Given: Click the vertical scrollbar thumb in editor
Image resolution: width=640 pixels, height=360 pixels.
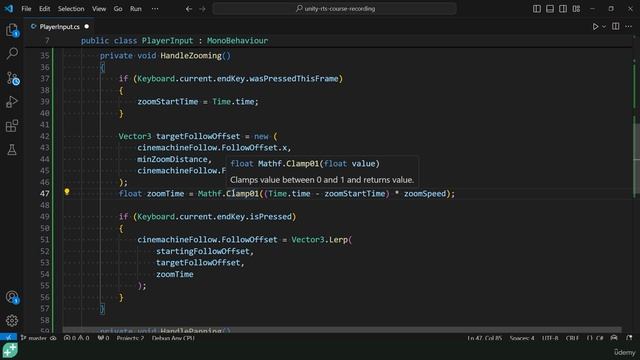Looking at the screenshot, I should (x=636, y=157).
